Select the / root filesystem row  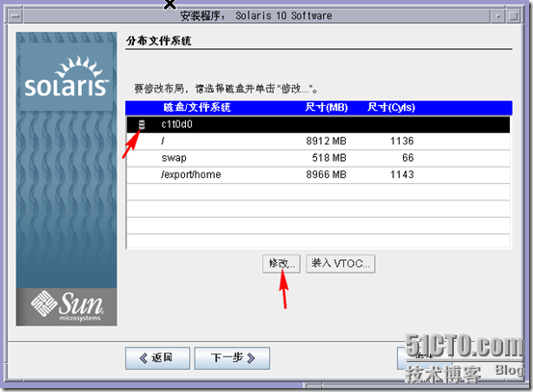click(x=318, y=142)
